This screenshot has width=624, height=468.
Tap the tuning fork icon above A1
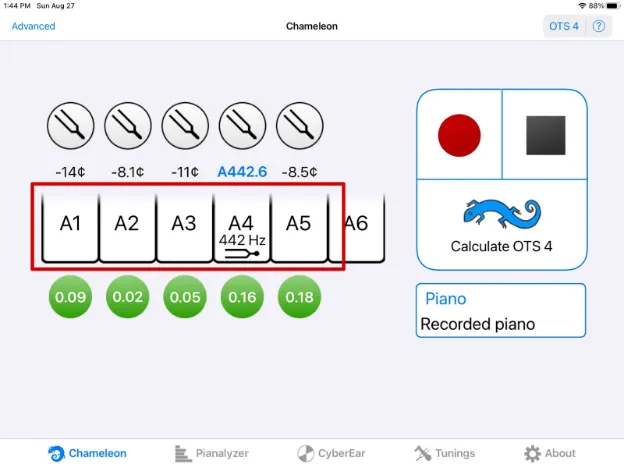71,126
